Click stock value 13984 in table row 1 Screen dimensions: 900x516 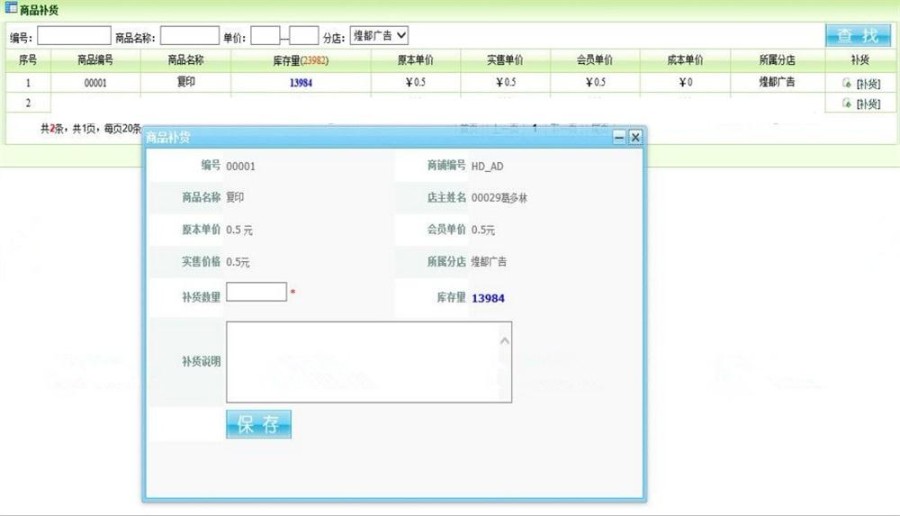(x=301, y=83)
